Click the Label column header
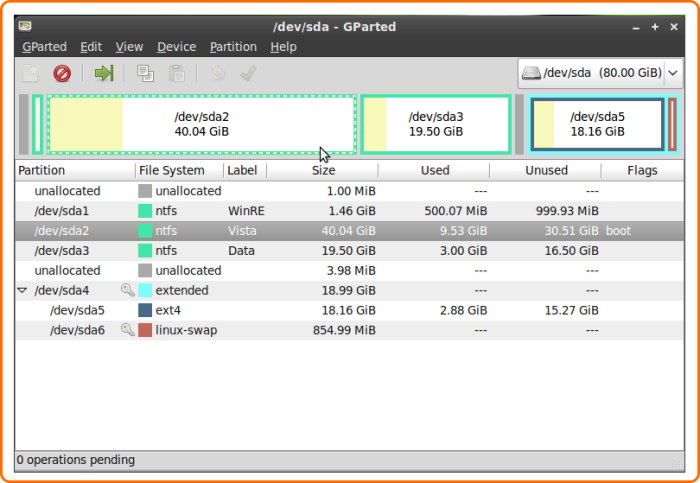 coord(245,171)
